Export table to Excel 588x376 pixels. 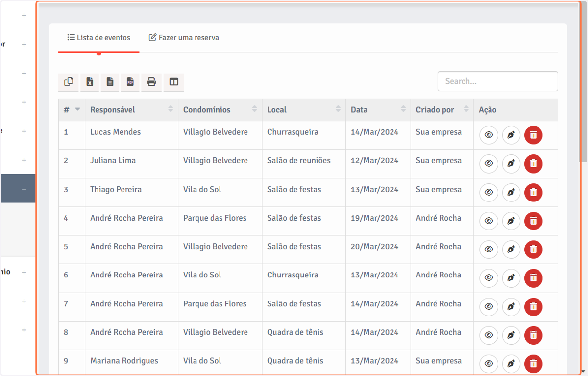point(90,82)
